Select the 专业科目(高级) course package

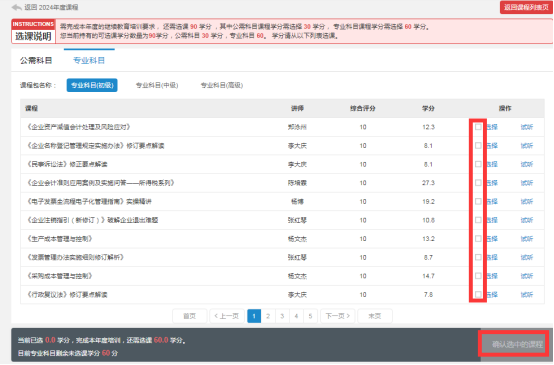click(222, 85)
